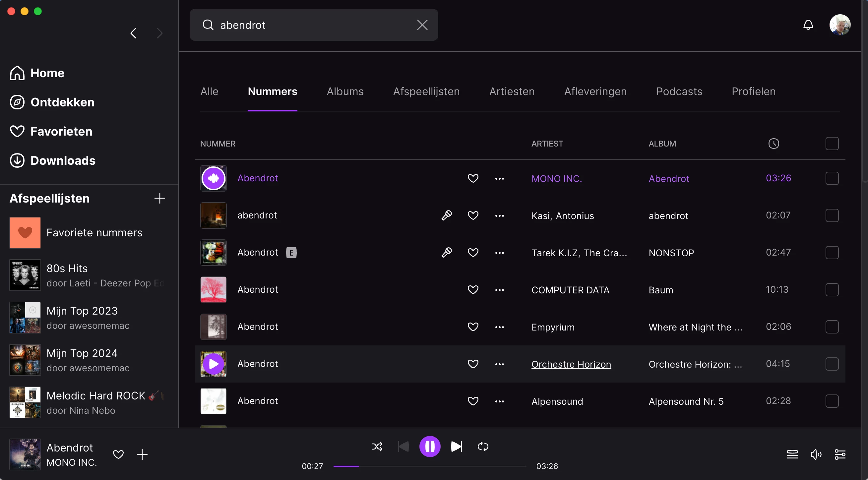The height and width of the screenshot is (480, 868).
Task: Seek within the playback progress bar
Action: coord(430,466)
